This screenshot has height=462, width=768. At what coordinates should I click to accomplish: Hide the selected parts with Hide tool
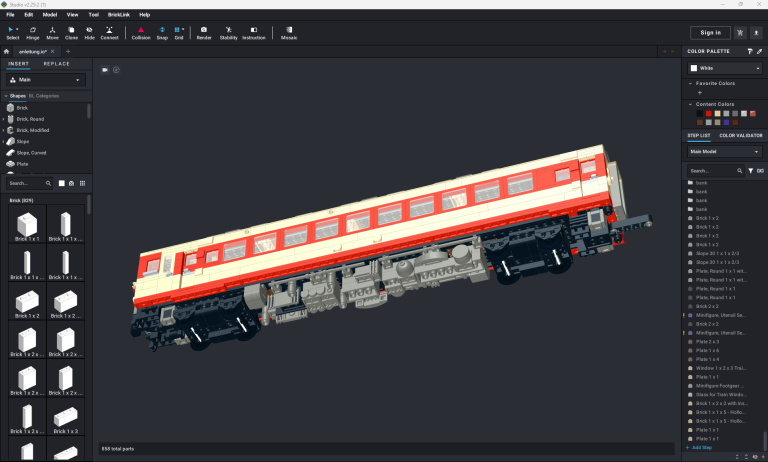89,33
